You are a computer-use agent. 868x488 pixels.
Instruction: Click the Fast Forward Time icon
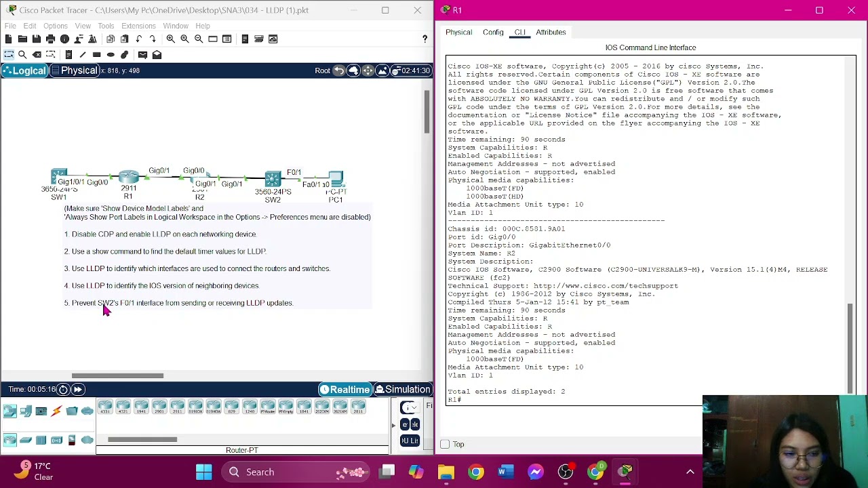tap(78, 389)
